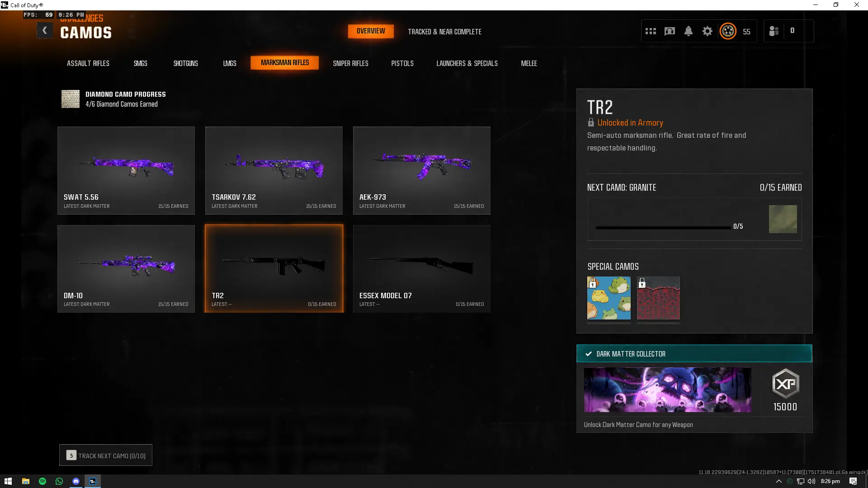Click the map/operator icon in top bar
Viewport: 868px width, 488px height.
(670, 31)
